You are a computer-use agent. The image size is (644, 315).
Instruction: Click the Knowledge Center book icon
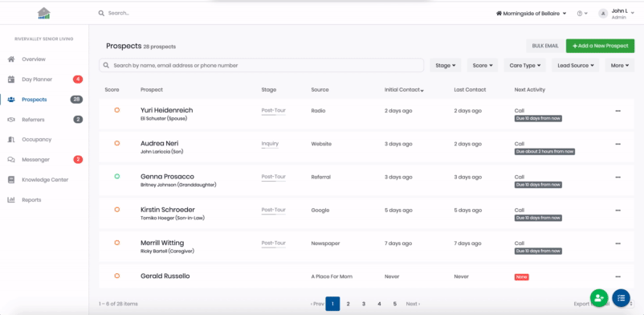point(11,180)
